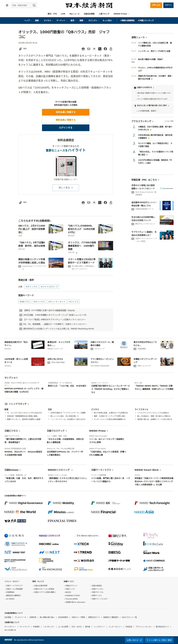The image size is (178, 644).
Task: Click the #QBハウス keyword tag
Action: click(25, 301)
